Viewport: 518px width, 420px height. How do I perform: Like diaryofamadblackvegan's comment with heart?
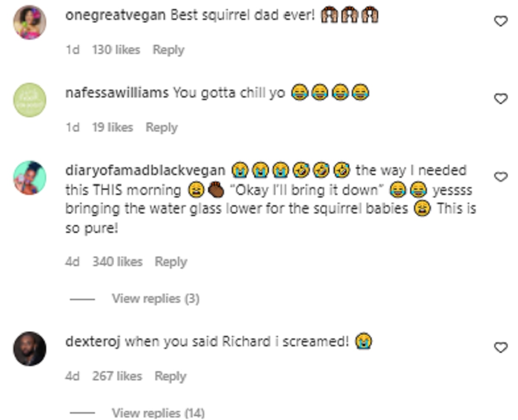click(x=500, y=177)
